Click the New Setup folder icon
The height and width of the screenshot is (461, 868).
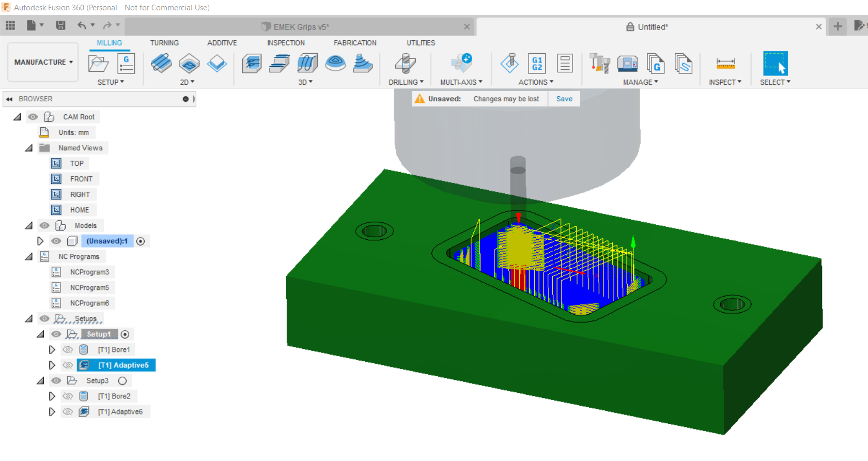click(98, 64)
